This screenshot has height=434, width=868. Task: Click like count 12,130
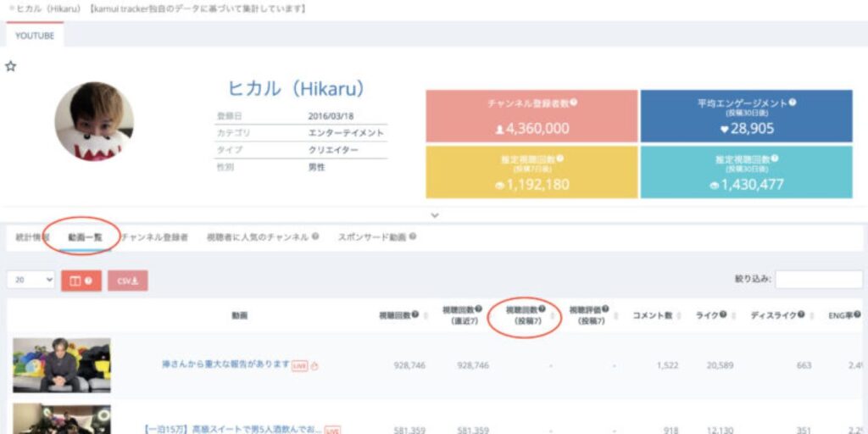click(721, 430)
